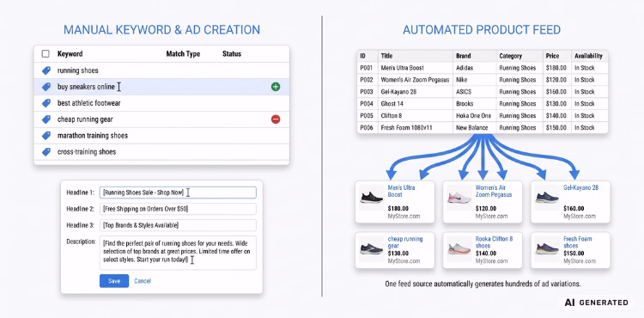Select the New Balance brand cell
644x318 pixels.
click(x=475, y=128)
